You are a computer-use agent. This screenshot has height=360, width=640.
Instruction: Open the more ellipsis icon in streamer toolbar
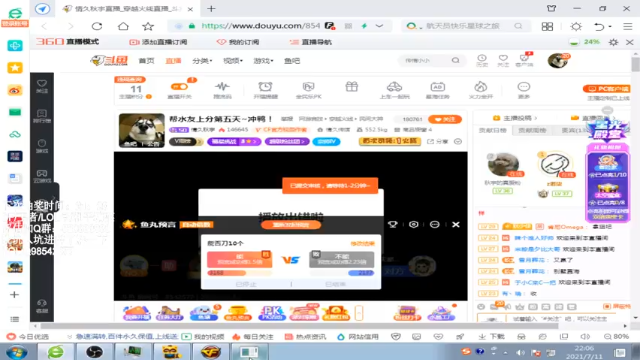pyautogui.click(x=524, y=90)
